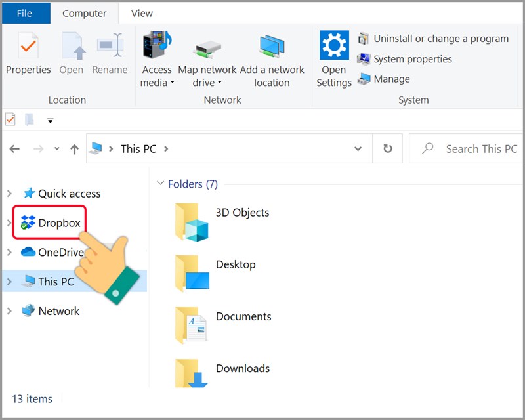The height and width of the screenshot is (420, 525).
Task: Click the Refresh button beside address bar
Action: [x=388, y=149]
